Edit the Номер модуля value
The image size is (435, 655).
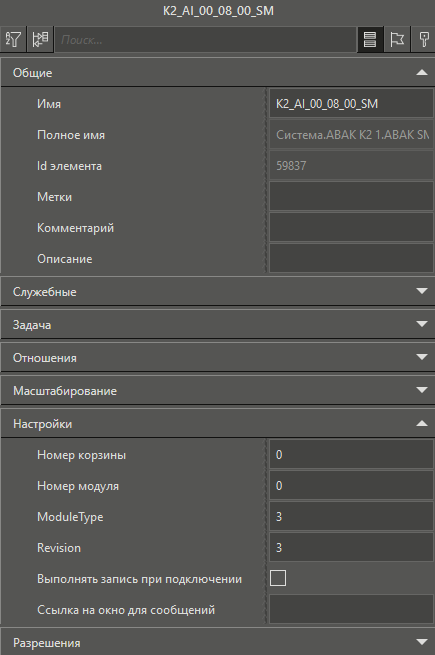click(x=351, y=485)
